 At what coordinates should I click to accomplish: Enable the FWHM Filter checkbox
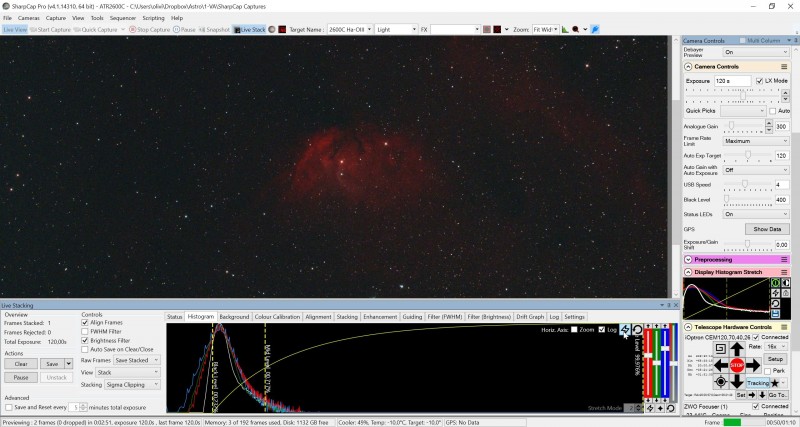tap(85, 332)
